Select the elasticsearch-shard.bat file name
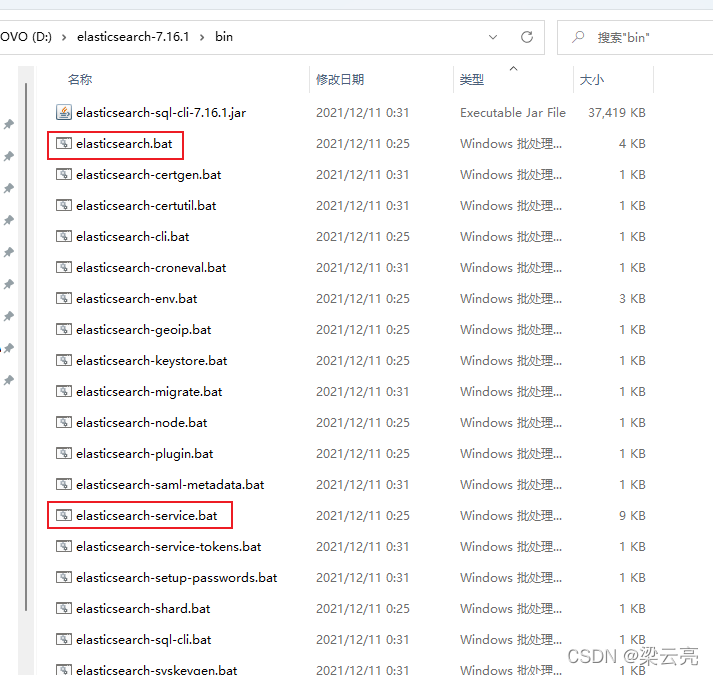 point(143,609)
